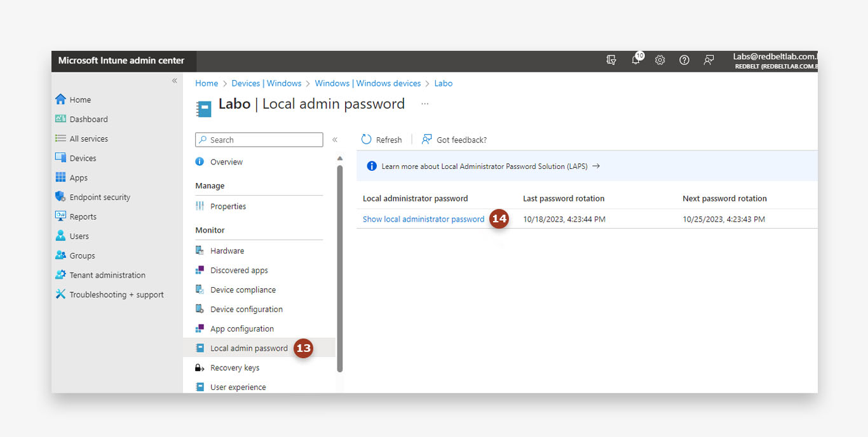Click the Devices monitor icon

[x=60, y=158]
